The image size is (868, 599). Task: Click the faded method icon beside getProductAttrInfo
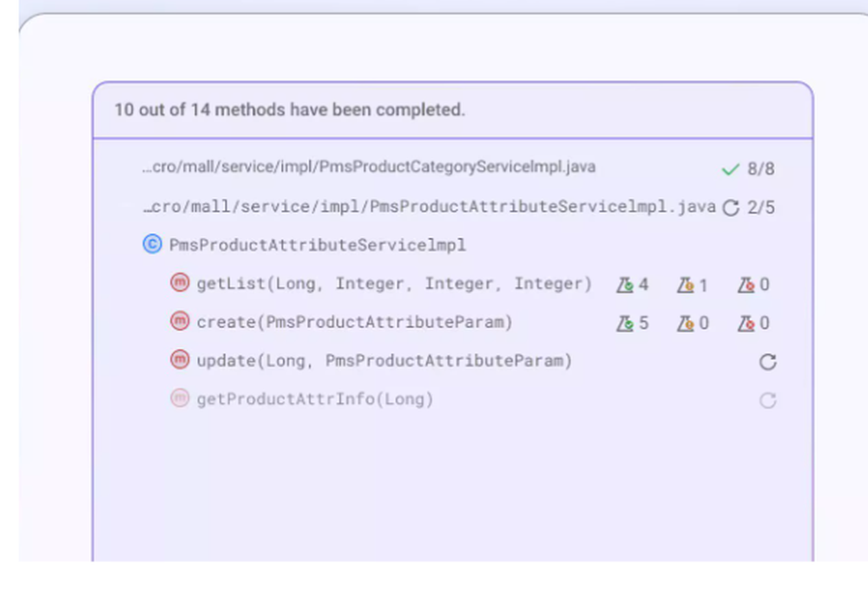[x=180, y=399]
